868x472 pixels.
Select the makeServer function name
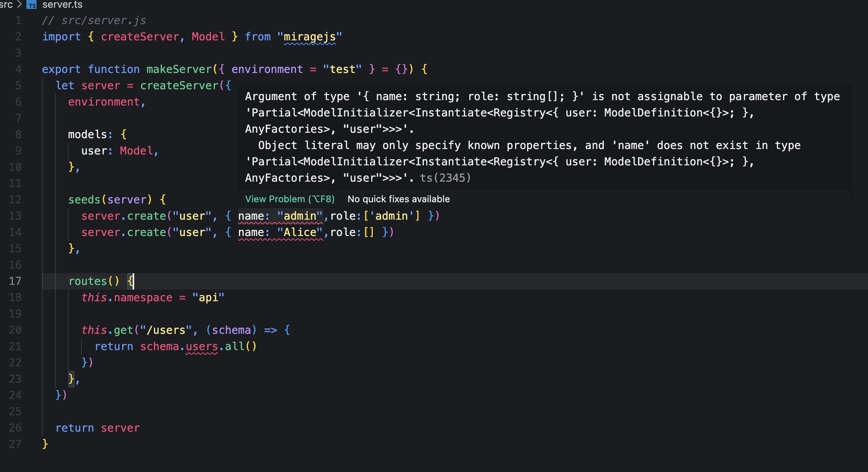pyautogui.click(x=179, y=69)
